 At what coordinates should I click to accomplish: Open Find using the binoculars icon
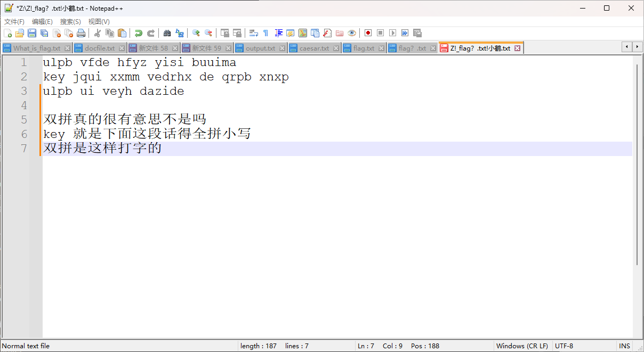pyautogui.click(x=167, y=33)
